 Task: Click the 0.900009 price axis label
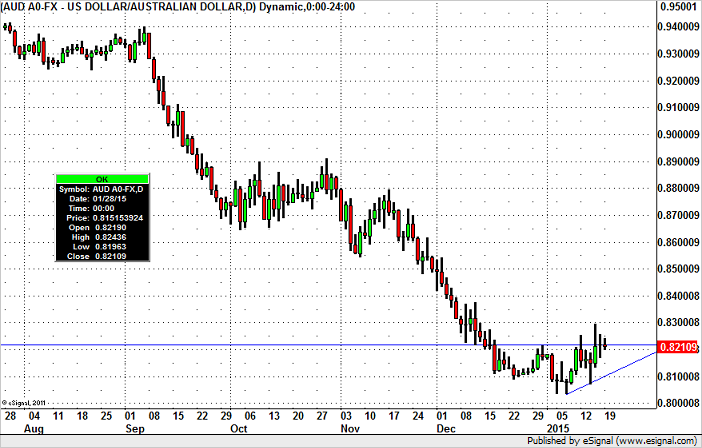[678, 134]
